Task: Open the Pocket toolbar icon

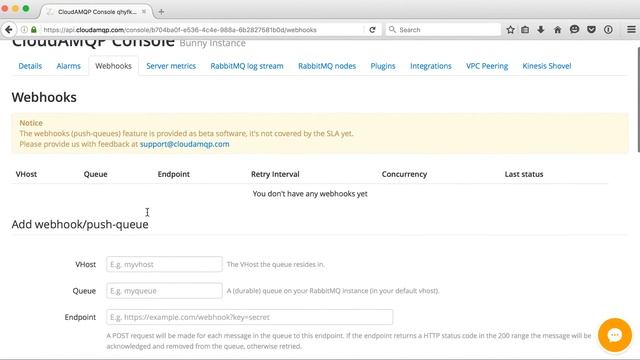Action: 591,29
